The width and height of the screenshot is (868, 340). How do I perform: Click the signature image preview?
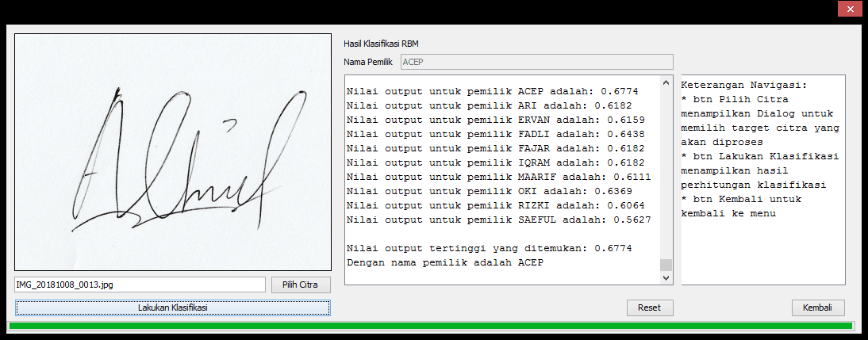click(172, 152)
